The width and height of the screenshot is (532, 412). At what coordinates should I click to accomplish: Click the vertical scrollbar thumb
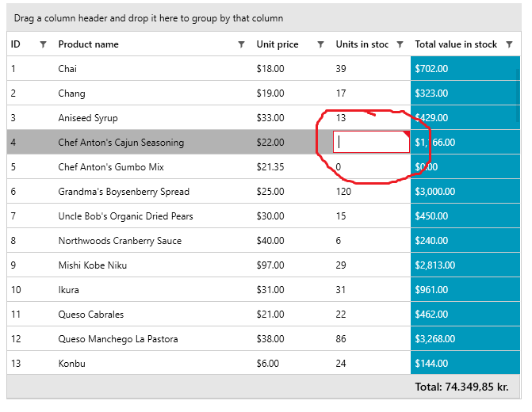click(519, 95)
